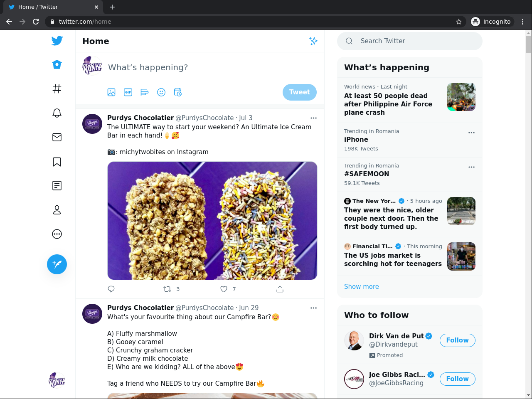Open the More circle icon in sidebar
Viewport: 532px width, 399px height.
(x=57, y=234)
